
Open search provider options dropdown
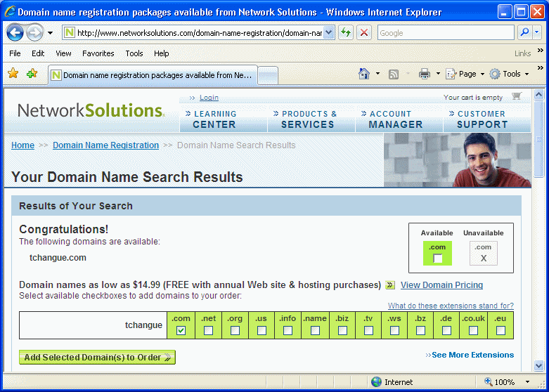point(537,32)
